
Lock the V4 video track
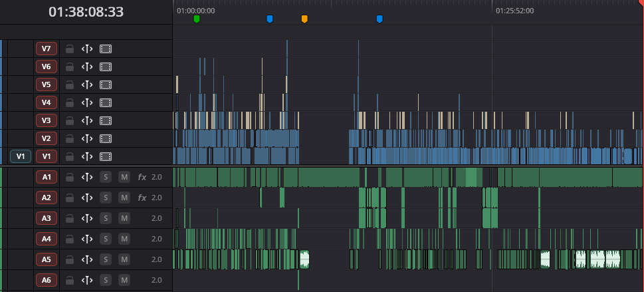pyautogui.click(x=70, y=102)
